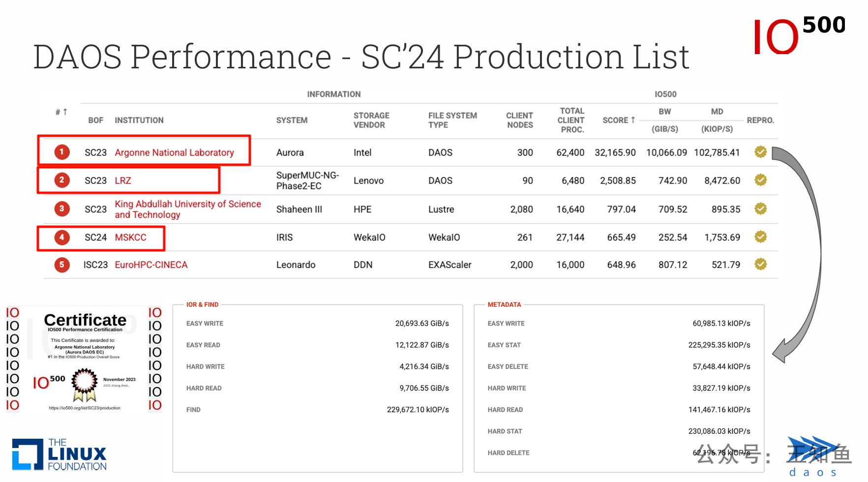This screenshot has width=868, height=482.
Task: Click the rank 1 red circle badge
Action: [61, 152]
